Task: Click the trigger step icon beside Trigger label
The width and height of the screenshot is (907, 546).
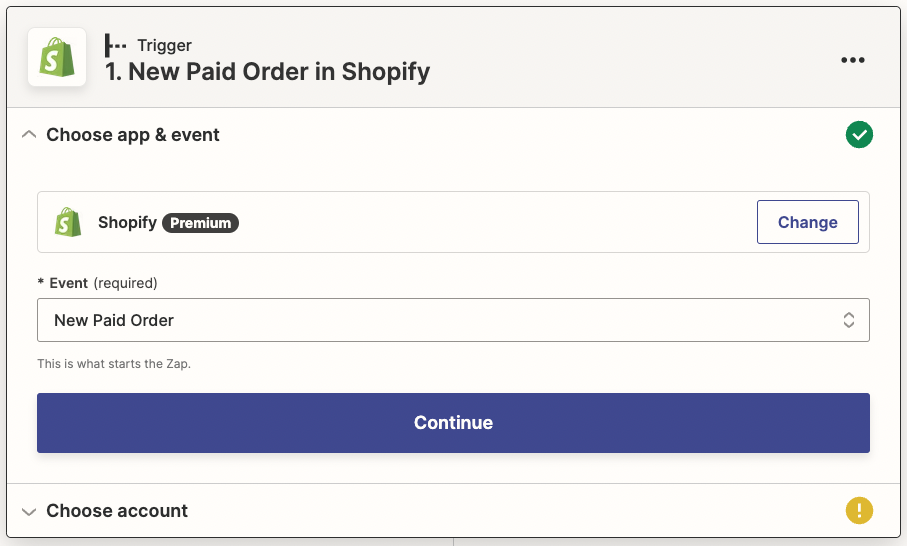Action: point(115,45)
